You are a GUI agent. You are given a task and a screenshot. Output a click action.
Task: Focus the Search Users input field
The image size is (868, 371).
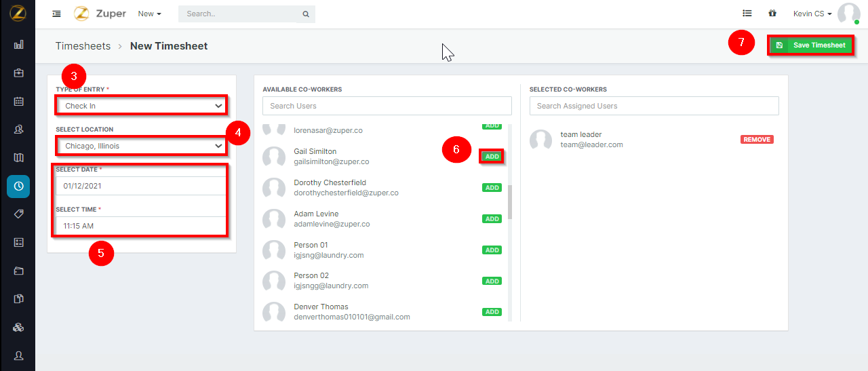click(387, 106)
